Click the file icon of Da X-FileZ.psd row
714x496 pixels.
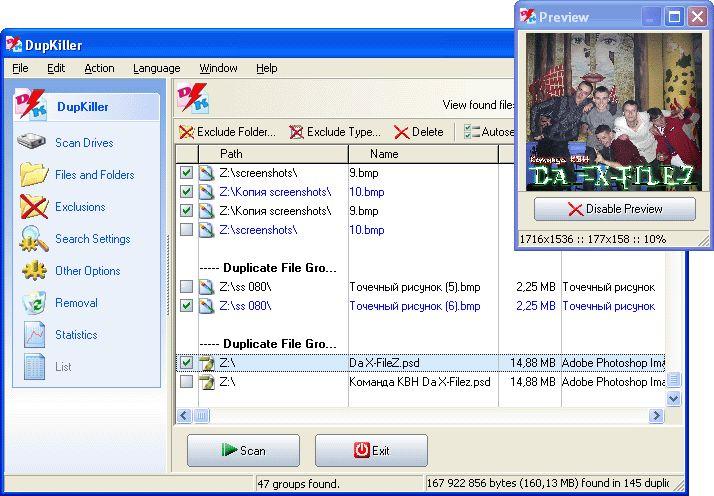pyautogui.click(x=207, y=363)
